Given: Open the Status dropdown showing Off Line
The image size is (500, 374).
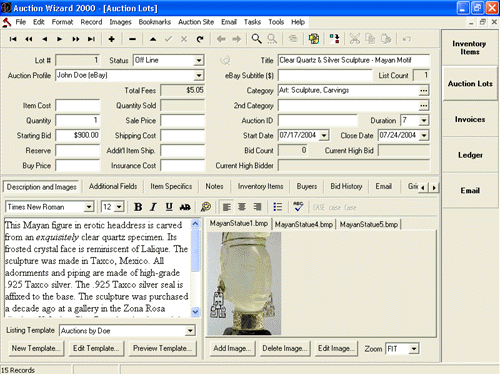Looking at the screenshot, I should (199, 60).
